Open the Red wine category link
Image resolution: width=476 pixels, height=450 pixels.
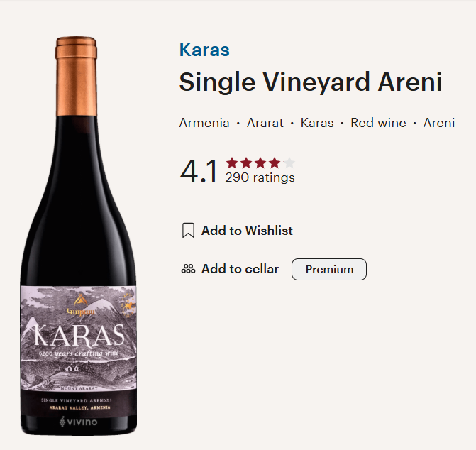(x=378, y=123)
